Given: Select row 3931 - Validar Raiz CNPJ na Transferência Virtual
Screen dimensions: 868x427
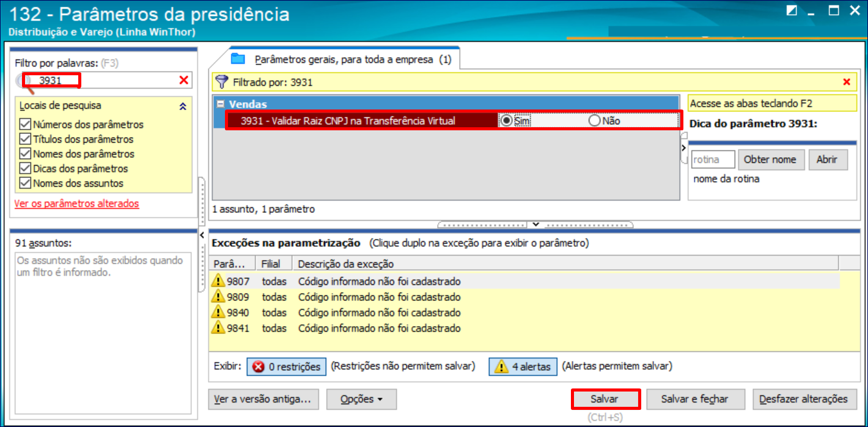Looking at the screenshot, I should (453, 121).
